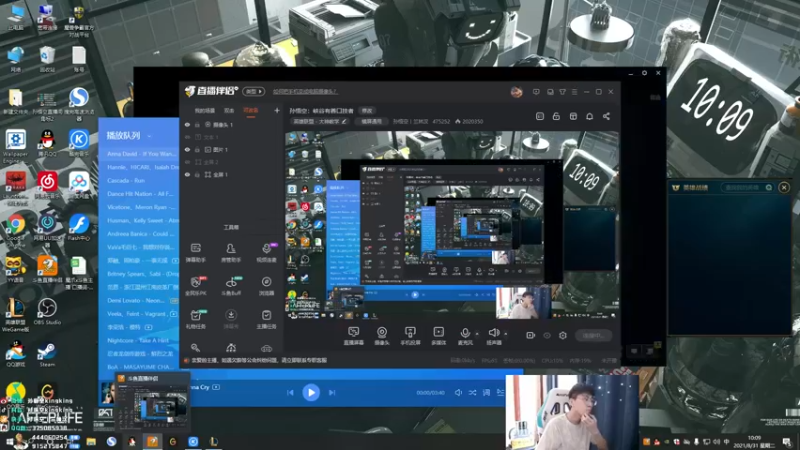This screenshot has width=800, height=450.
Task: Add a 多媒体 multimedia source
Action: pyautogui.click(x=439, y=336)
